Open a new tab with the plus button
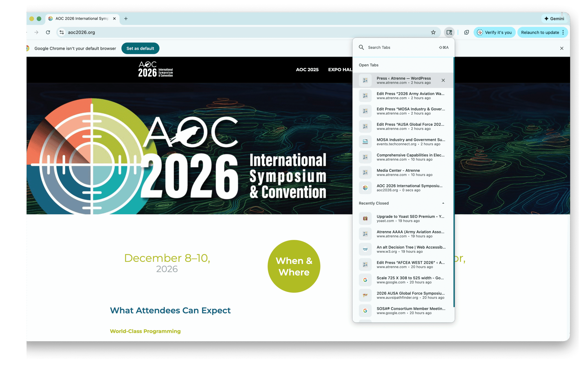588x365 pixels. (126, 19)
